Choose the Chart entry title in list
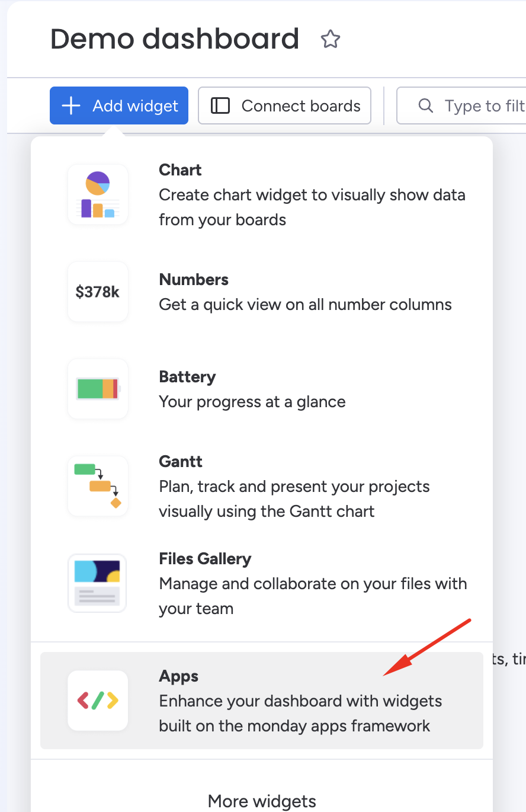The image size is (526, 812). [180, 170]
